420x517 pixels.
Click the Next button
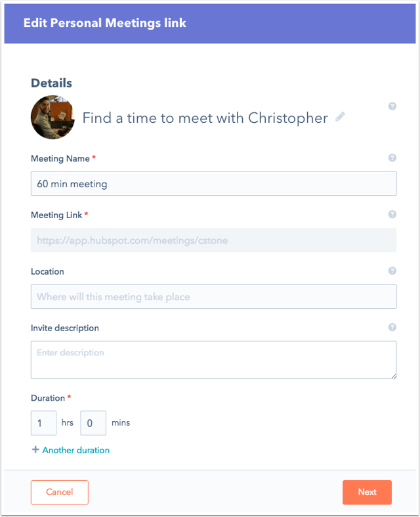(x=367, y=492)
